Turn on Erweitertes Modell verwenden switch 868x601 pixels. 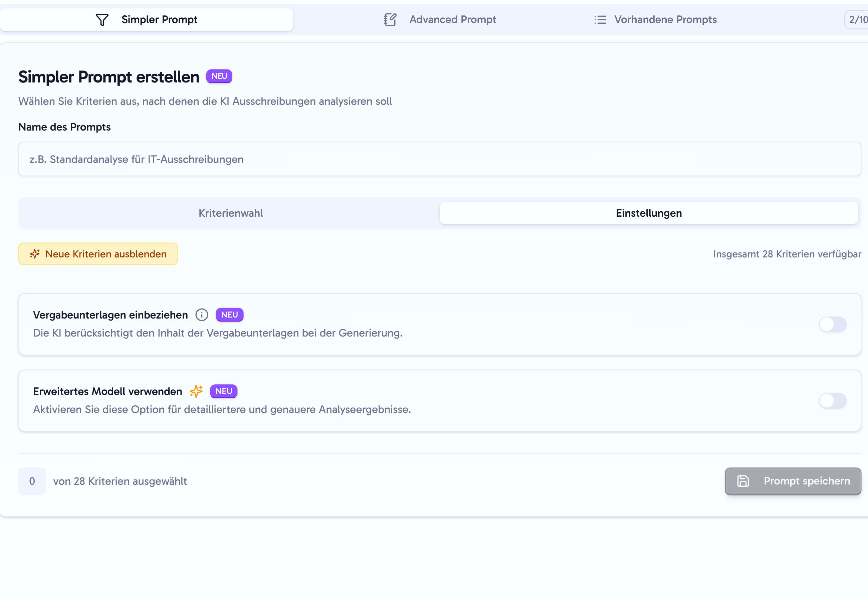tap(832, 401)
